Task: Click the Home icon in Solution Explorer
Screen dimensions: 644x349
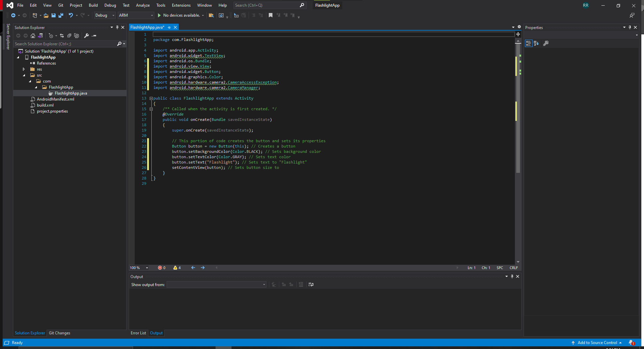Action: tap(33, 36)
